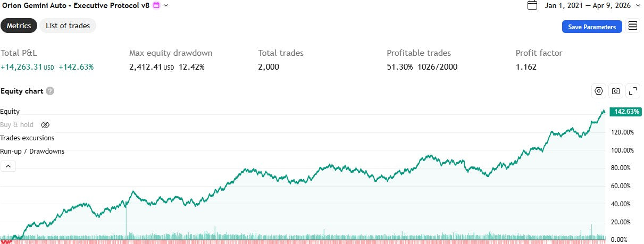
Task: Open the strategy name dropdown chevron
Action: click(x=166, y=5)
